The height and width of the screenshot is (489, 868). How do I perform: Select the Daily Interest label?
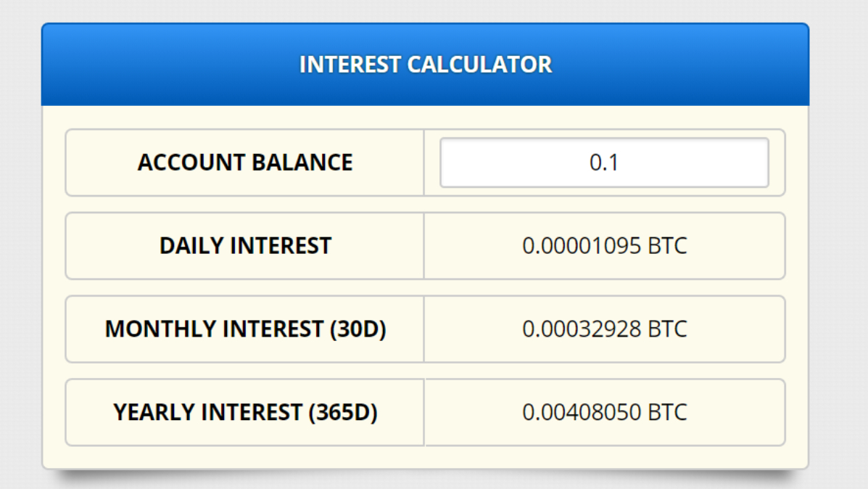(x=245, y=245)
